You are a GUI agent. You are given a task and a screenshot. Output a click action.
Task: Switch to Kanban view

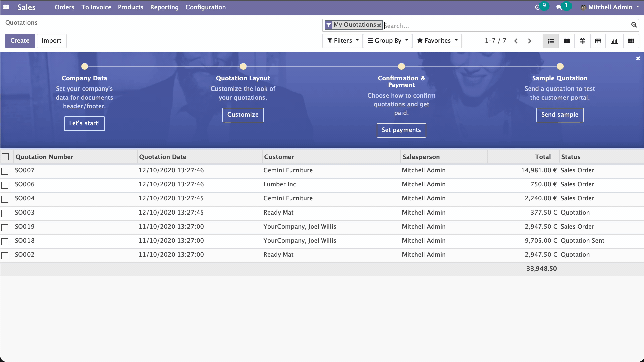click(x=567, y=41)
